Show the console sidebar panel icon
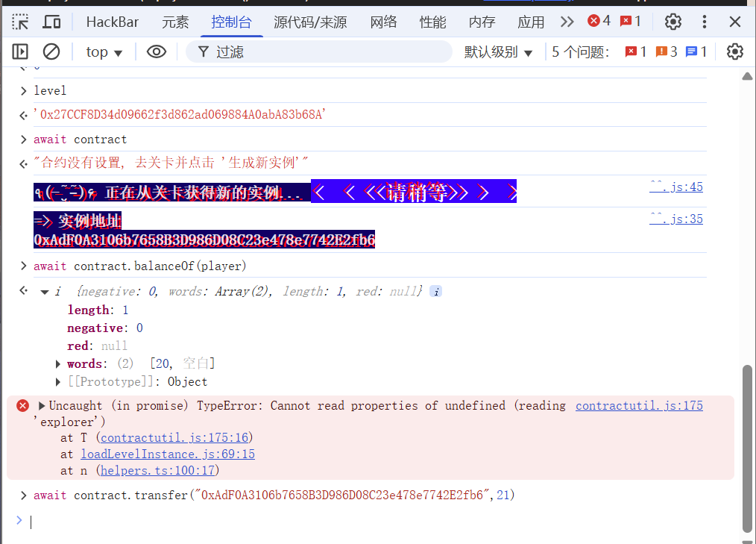The image size is (756, 544). [x=20, y=51]
